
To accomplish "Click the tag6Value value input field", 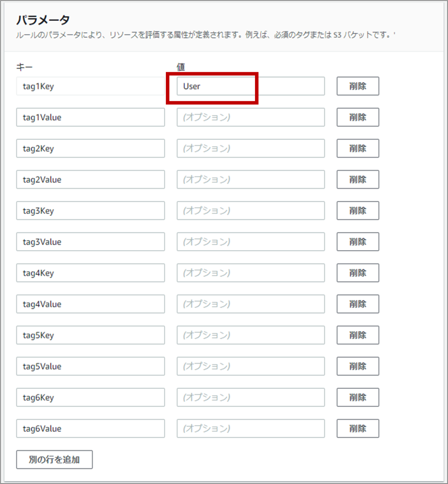I will pos(251,428).
